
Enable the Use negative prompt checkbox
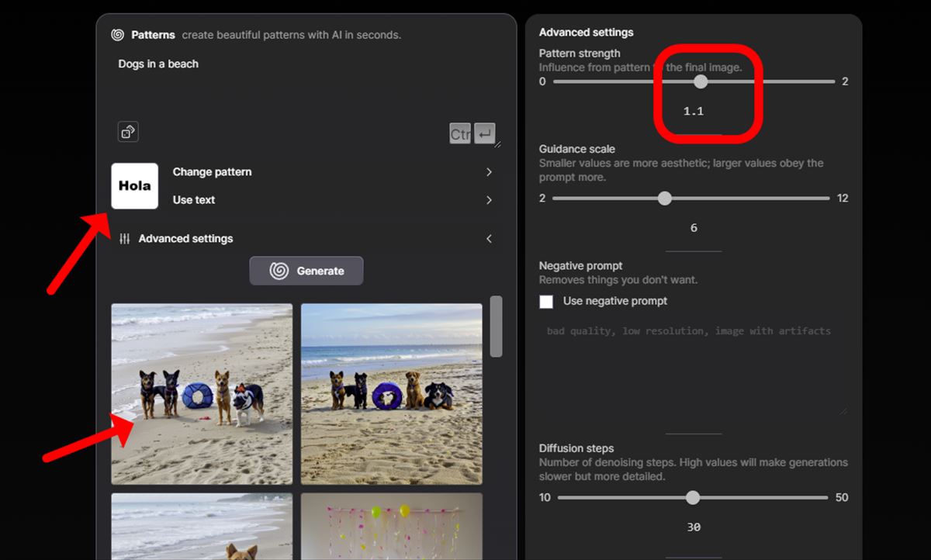pyautogui.click(x=546, y=302)
